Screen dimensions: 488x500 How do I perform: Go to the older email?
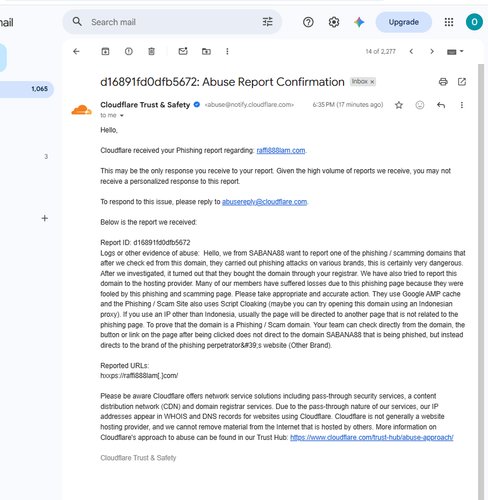click(x=432, y=51)
